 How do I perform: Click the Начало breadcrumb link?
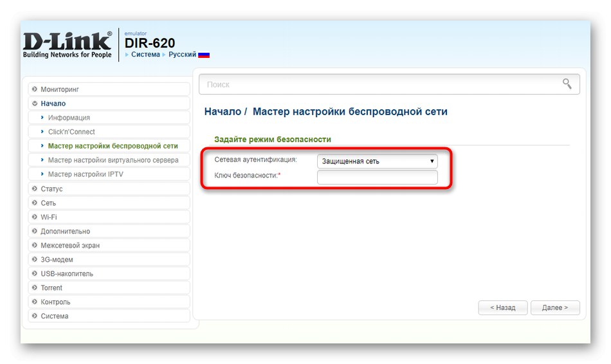pos(223,111)
